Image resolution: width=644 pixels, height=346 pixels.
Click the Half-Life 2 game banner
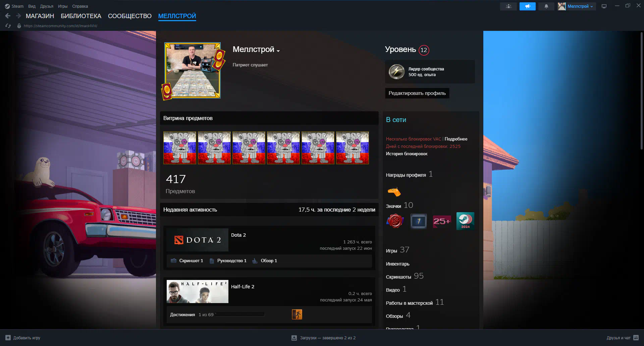198,291
